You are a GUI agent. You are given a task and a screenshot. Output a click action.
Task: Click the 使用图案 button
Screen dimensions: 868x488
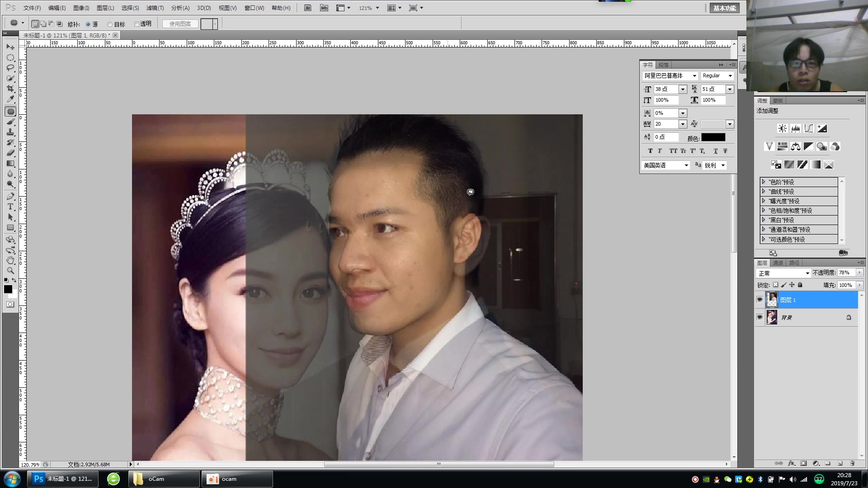coord(180,24)
